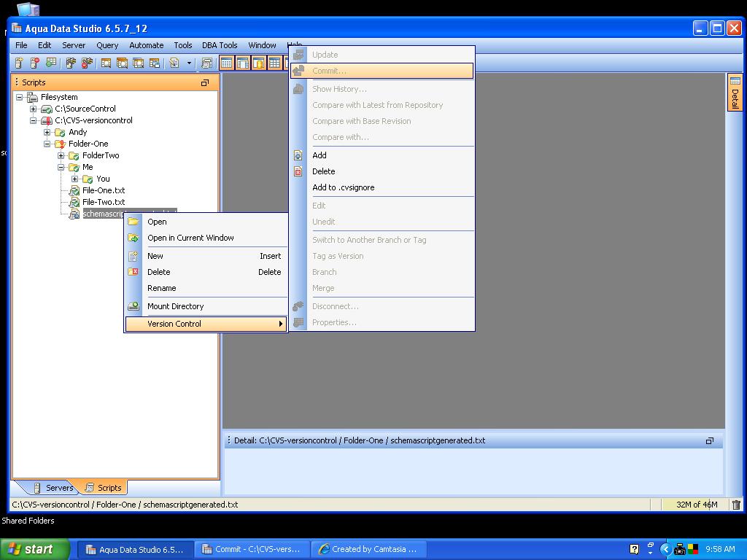Choose Add to .cvsignore
747x560 pixels.
click(382, 187)
